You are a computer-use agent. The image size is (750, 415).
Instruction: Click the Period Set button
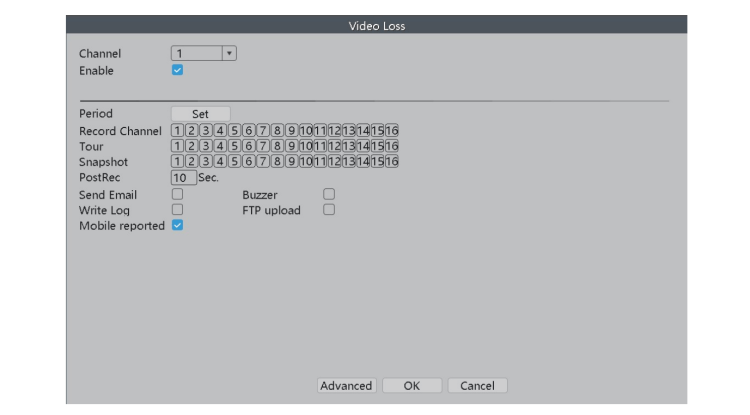pos(200,114)
